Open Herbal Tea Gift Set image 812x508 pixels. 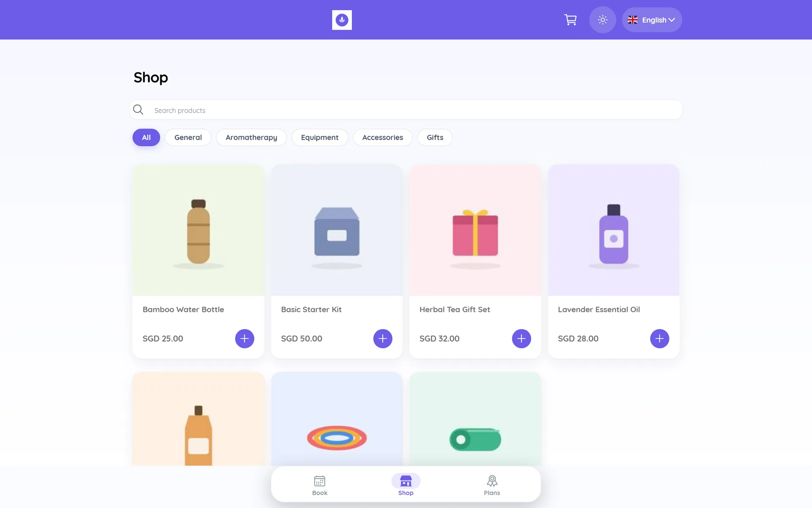pyautogui.click(x=475, y=230)
